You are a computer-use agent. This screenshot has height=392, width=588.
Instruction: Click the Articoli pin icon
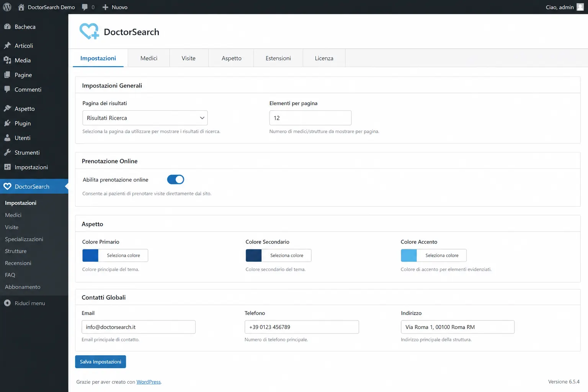point(7,46)
